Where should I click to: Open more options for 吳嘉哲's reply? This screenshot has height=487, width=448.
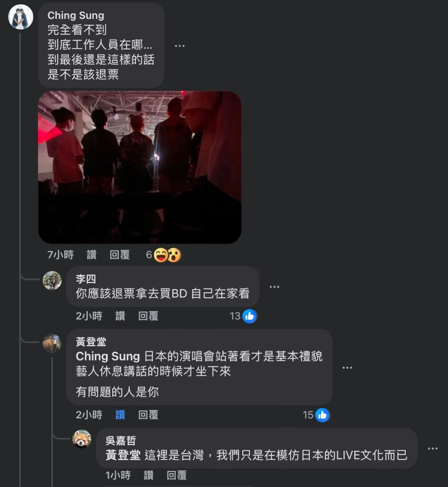click(433, 448)
